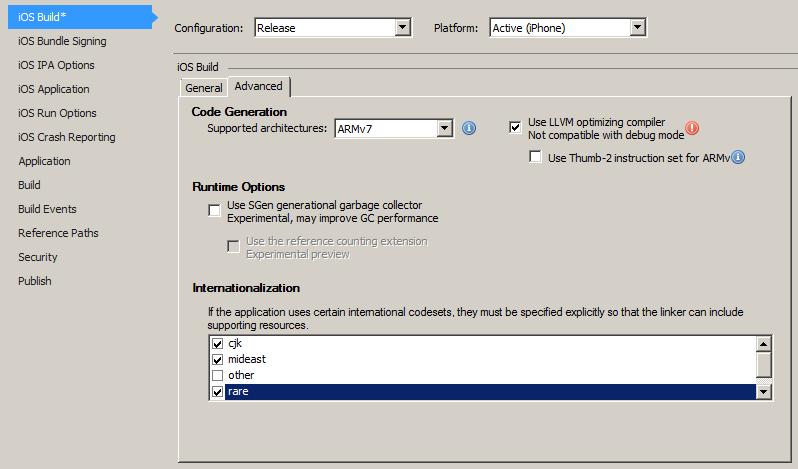The height and width of the screenshot is (469, 798).
Task: Disable Use LLVM optimizing compiler checkbox
Action: click(x=515, y=127)
